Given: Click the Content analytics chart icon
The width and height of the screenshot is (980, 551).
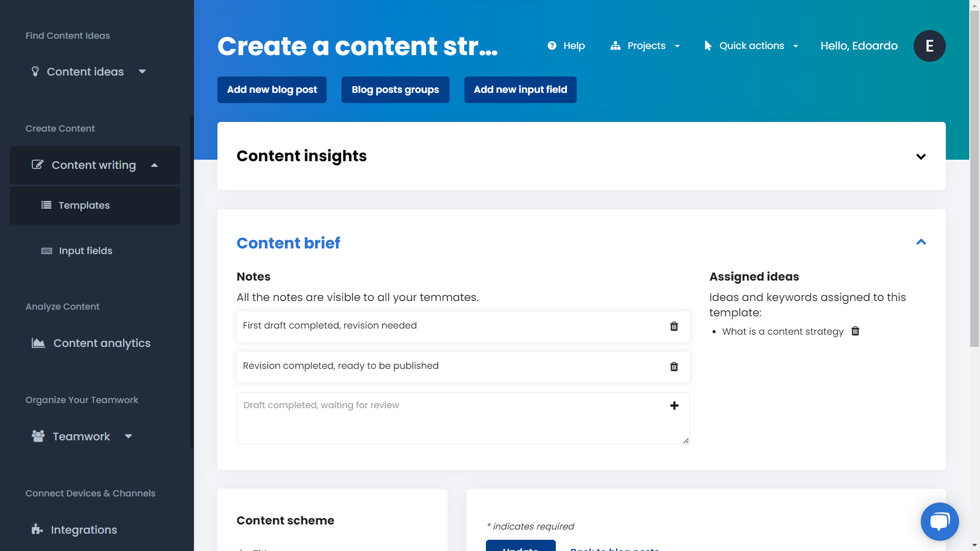Looking at the screenshot, I should (38, 342).
